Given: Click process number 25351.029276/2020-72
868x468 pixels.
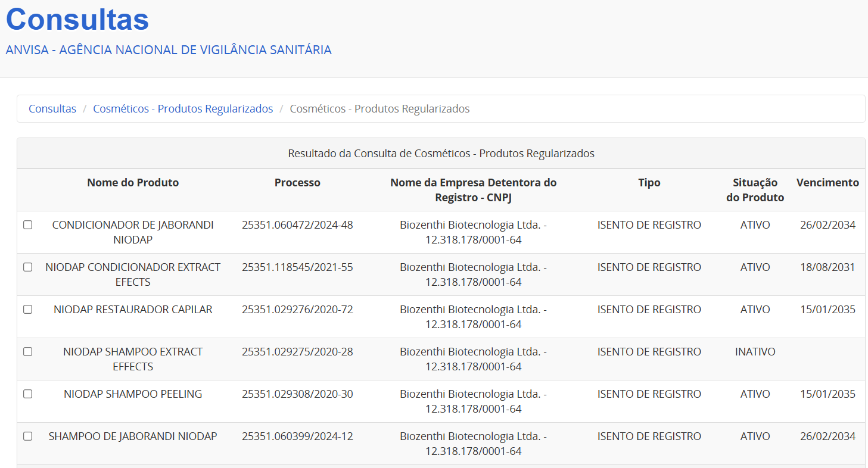Looking at the screenshot, I should (297, 310).
